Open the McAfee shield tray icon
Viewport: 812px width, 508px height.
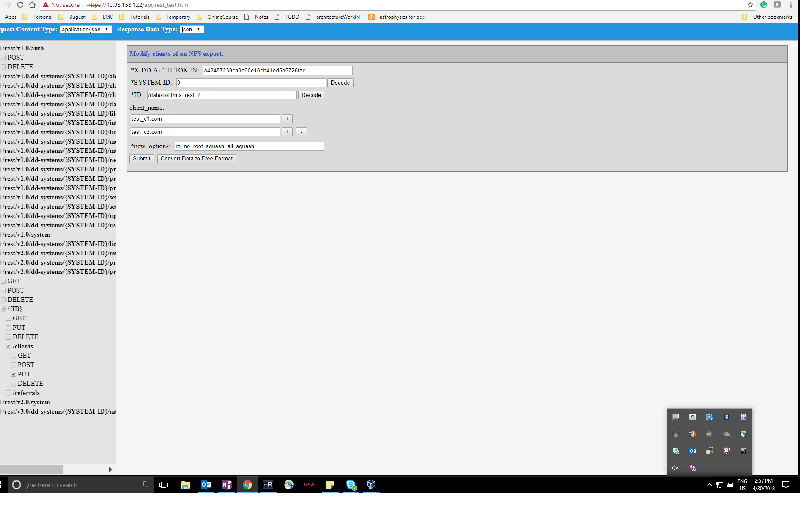[x=727, y=451]
